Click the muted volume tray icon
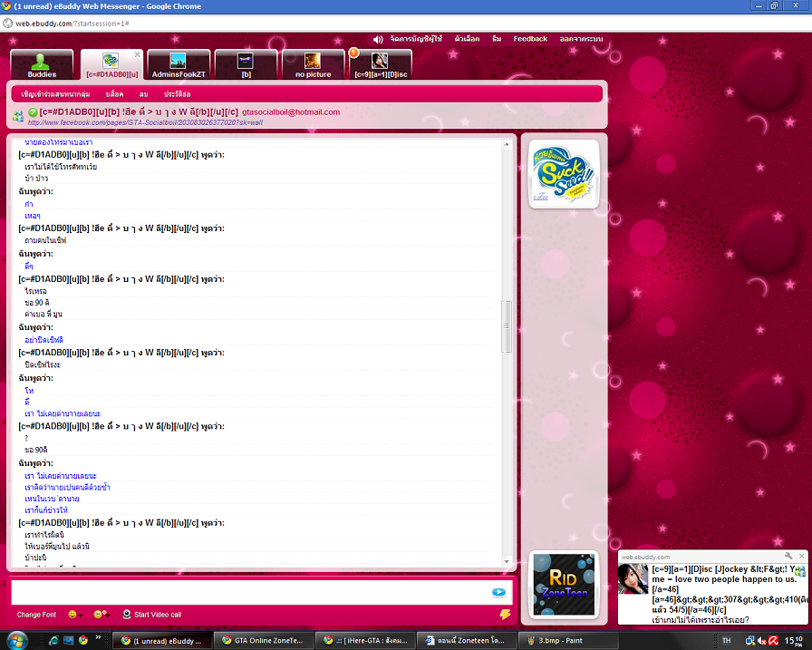812x650 pixels. click(x=762, y=641)
